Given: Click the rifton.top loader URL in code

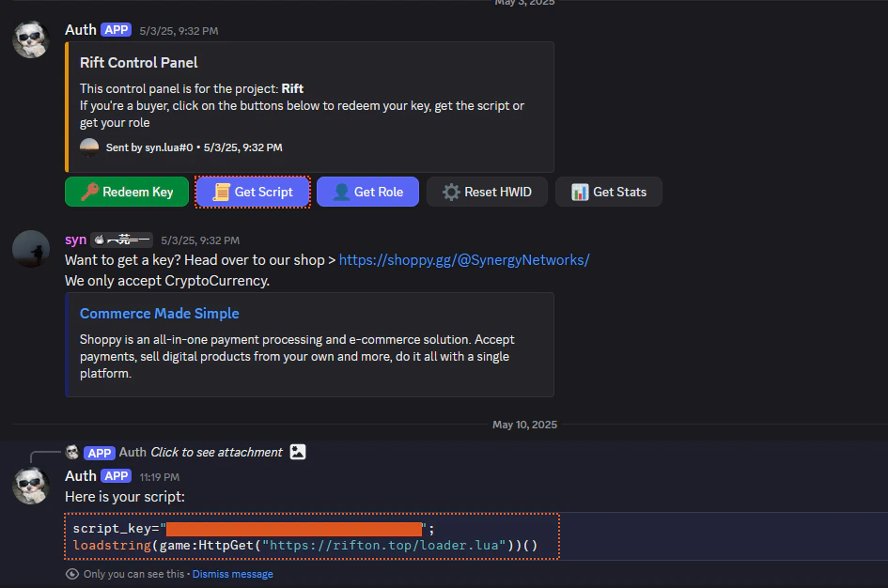Looking at the screenshot, I should tap(384, 545).
